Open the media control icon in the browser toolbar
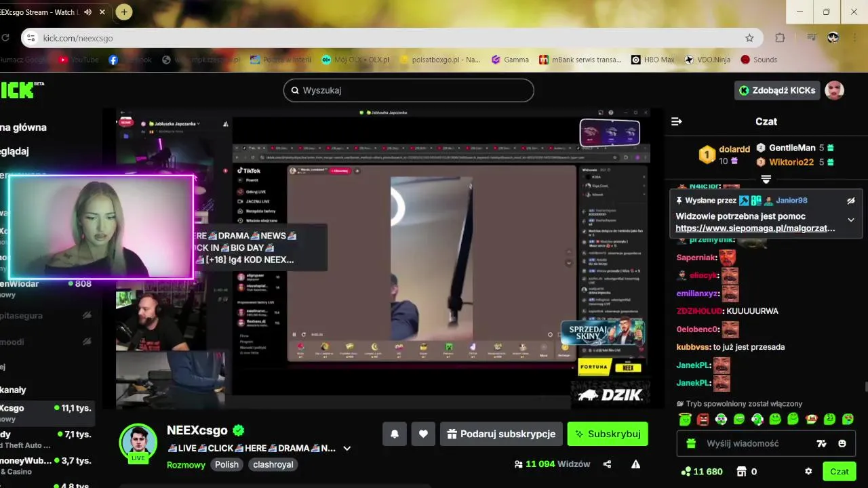 point(812,38)
